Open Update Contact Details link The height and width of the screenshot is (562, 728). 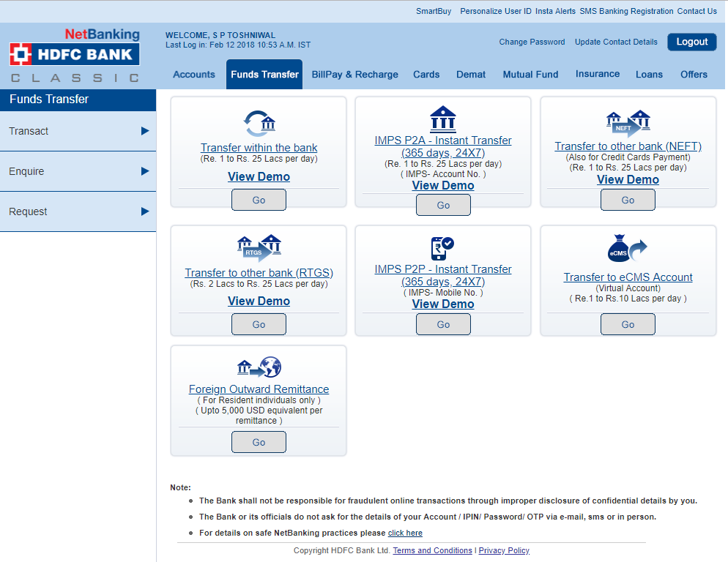point(616,42)
